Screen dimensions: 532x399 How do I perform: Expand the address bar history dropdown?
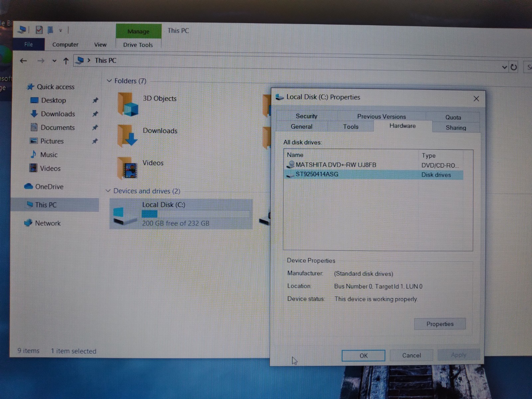(504, 67)
